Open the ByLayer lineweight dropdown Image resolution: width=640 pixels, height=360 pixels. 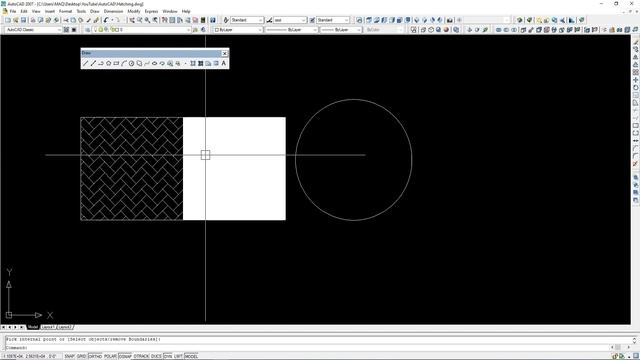tap(341, 30)
